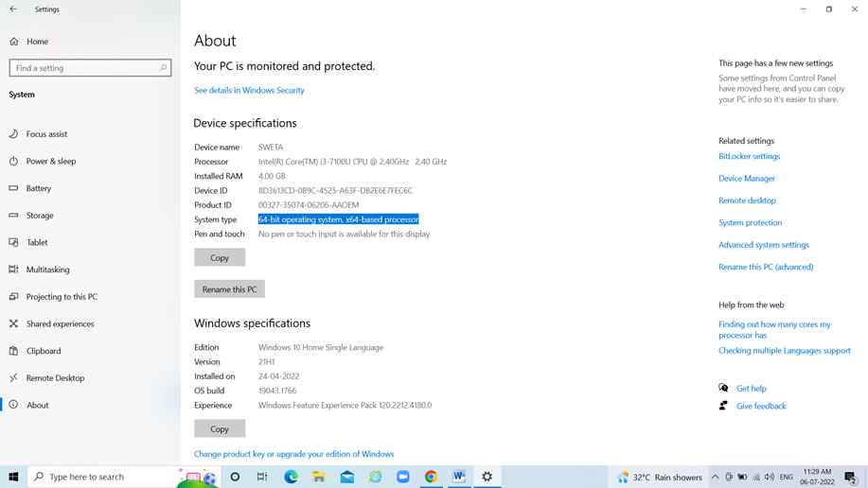This screenshot has height=488, width=868.
Task: Switch to Google Chrome on taskbar
Action: (431, 477)
